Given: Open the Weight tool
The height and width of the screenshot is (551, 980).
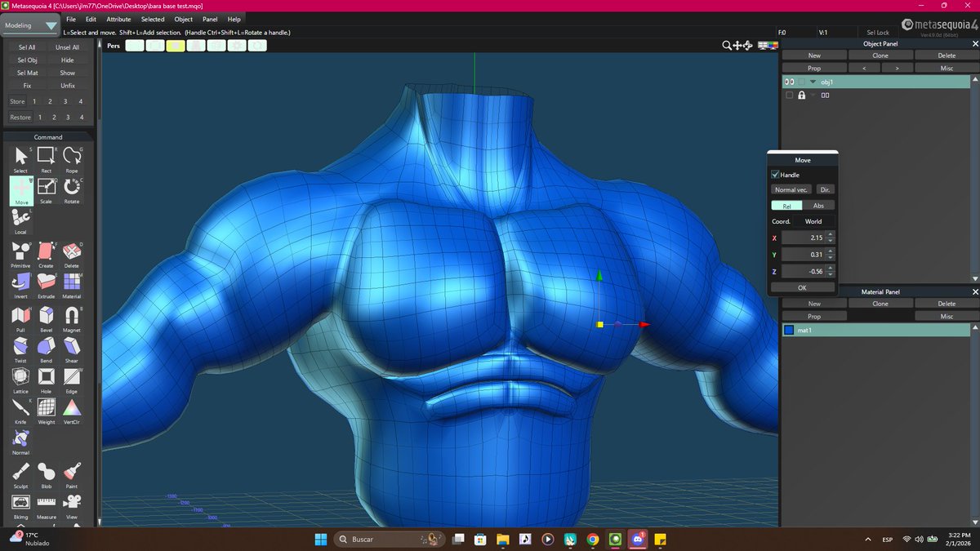Looking at the screenshot, I should click(47, 411).
